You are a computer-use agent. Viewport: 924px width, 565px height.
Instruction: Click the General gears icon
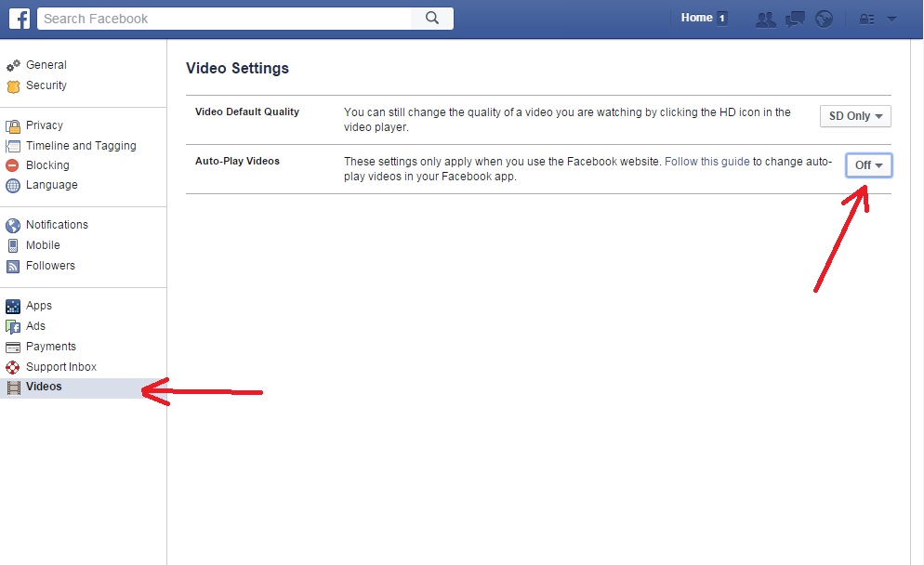coord(13,65)
